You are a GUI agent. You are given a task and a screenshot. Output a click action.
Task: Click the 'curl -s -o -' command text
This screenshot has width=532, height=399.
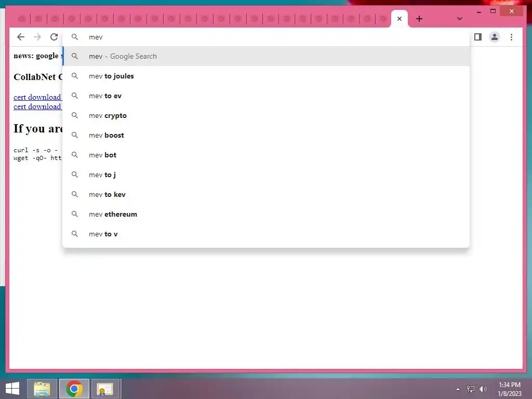[35, 150]
